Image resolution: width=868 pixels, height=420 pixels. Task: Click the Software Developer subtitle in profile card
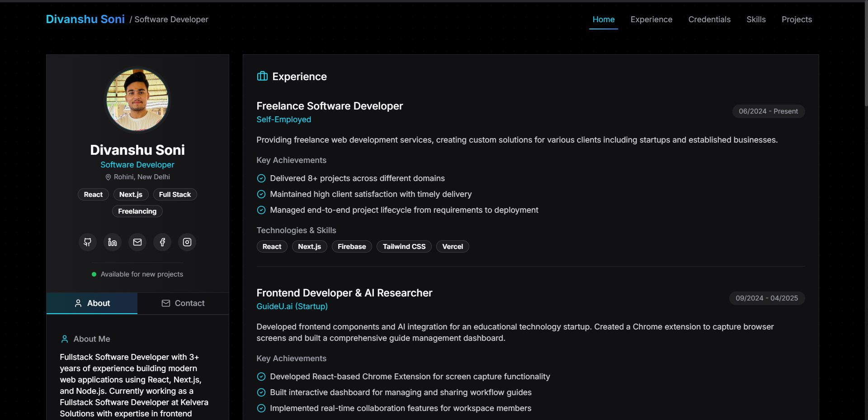tap(137, 165)
